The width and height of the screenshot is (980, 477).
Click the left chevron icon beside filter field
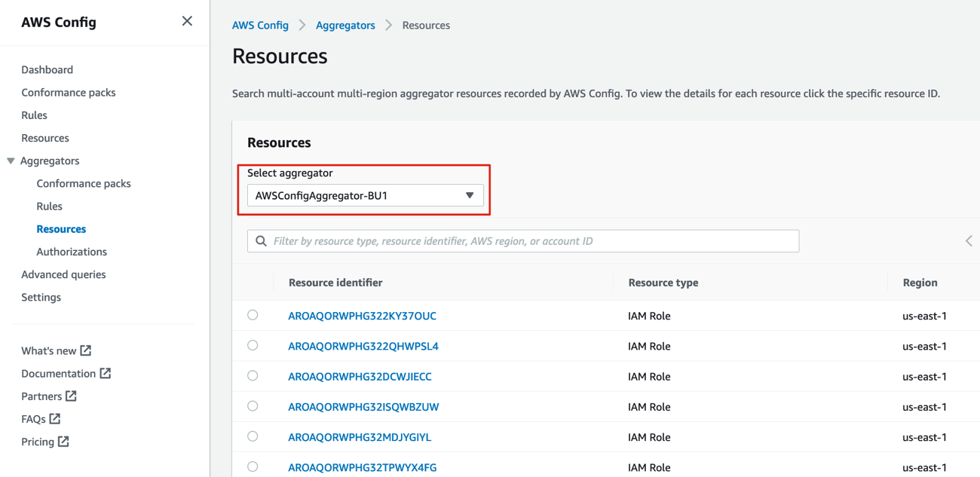point(969,240)
